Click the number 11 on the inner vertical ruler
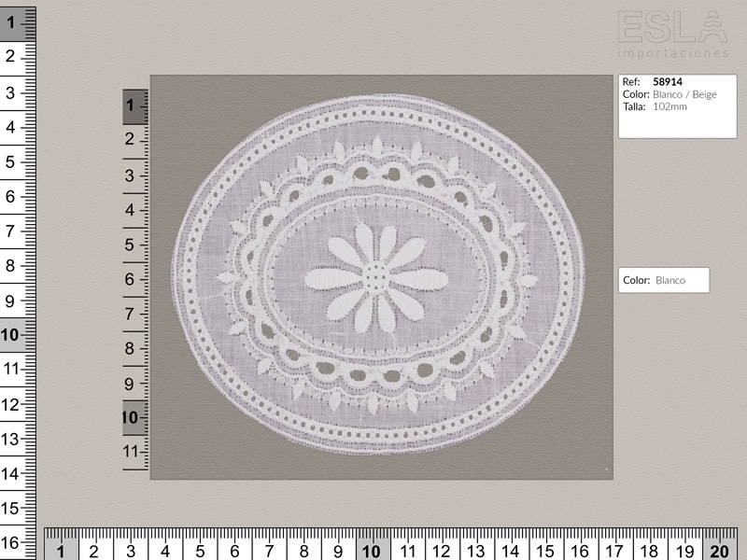747x560 pixels. tap(130, 451)
